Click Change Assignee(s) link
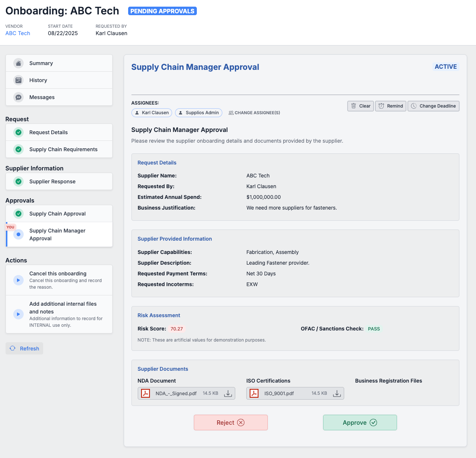Viewport: 476px width, 458px height. point(254,113)
